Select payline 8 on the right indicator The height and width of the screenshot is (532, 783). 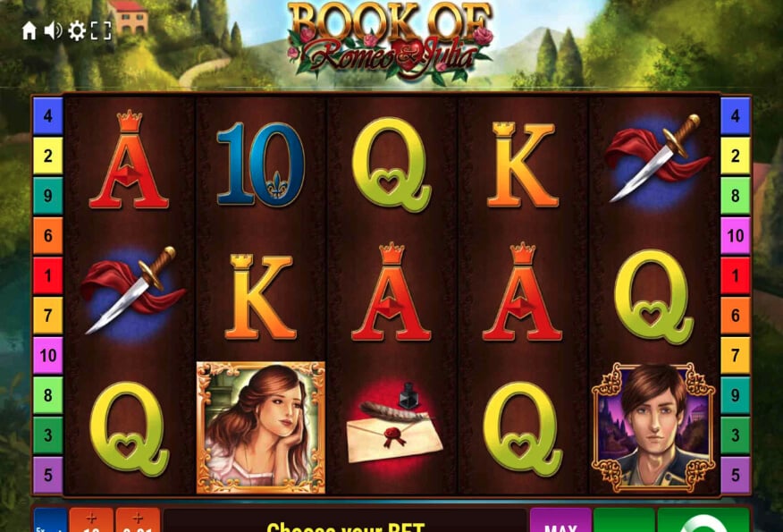[735, 195]
